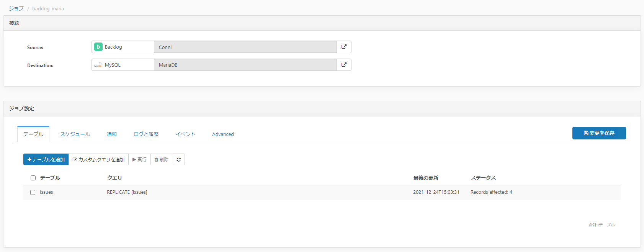The image size is (644, 252).
Task: Open the 通知 tab
Action: pyautogui.click(x=112, y=134)
